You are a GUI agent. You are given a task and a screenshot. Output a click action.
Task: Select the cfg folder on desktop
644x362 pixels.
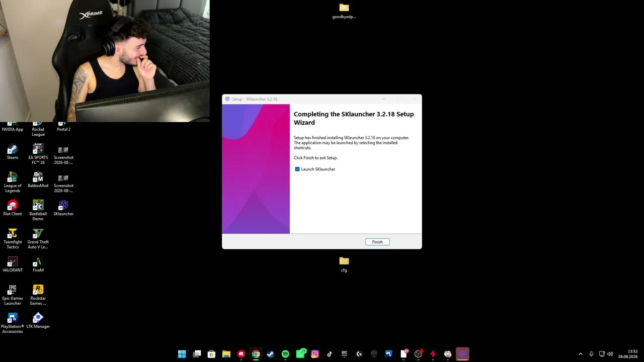[344, 264]
